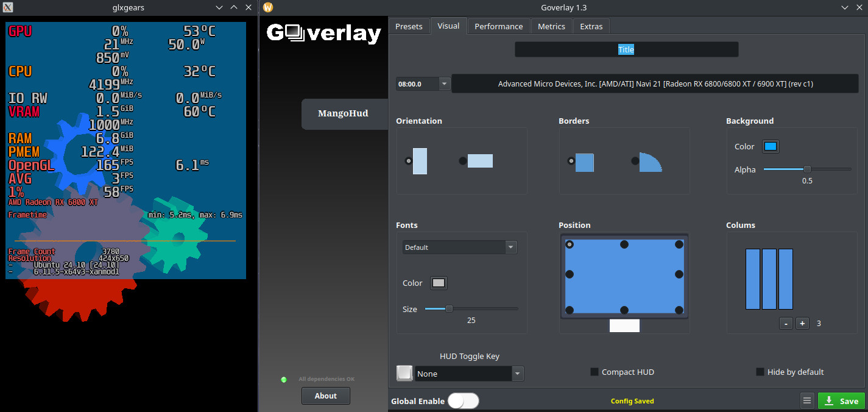
Task: Open the font color swatch
Action: [x=439, y=283]
